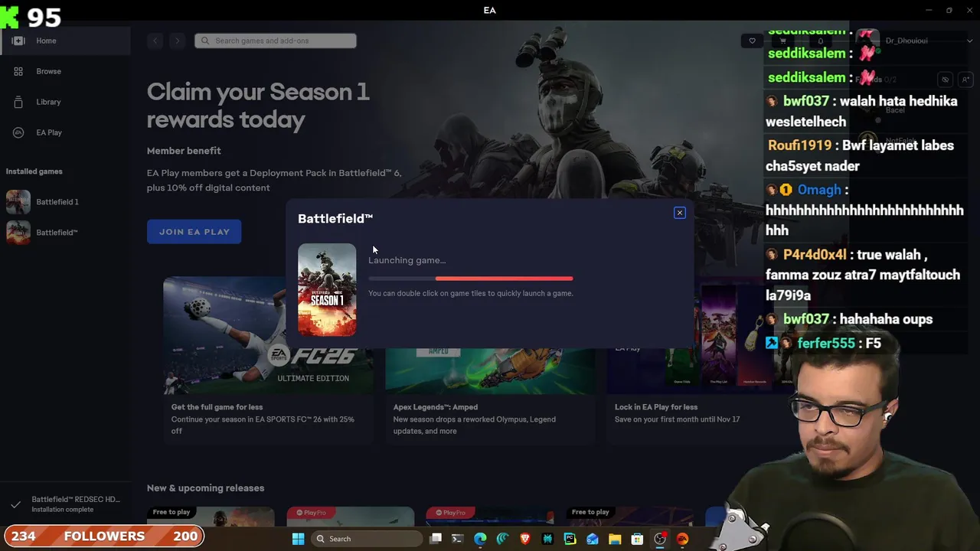
Task: Click the Battlefield Season 1 cover art
Action: coord(327,290)
